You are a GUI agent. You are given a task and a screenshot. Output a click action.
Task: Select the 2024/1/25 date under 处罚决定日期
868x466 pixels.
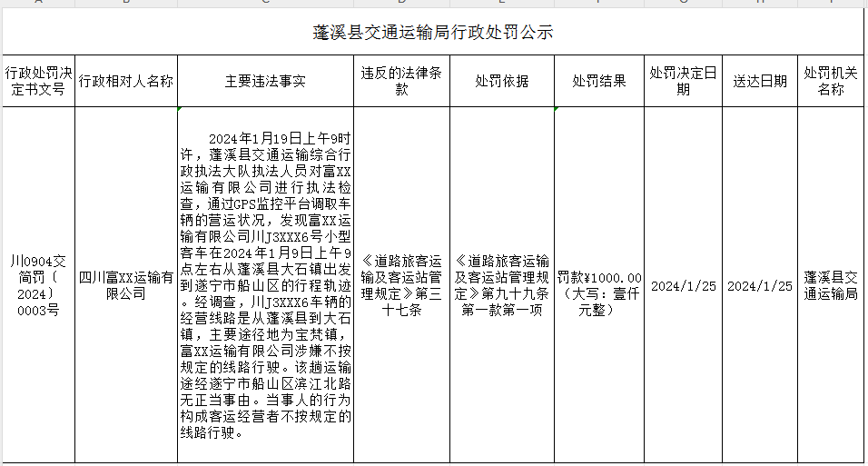pos(683,285)
